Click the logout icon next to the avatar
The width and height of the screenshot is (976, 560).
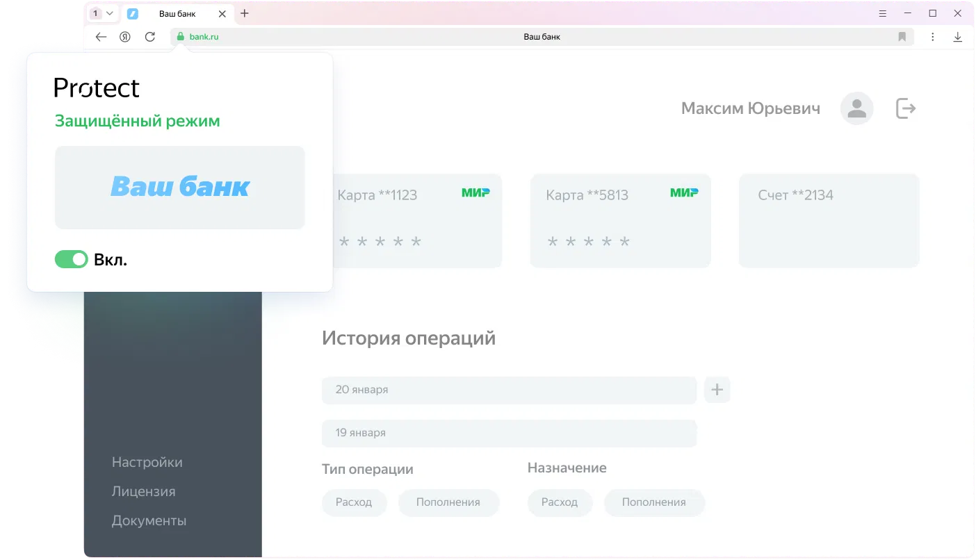[x=905, y=108]
